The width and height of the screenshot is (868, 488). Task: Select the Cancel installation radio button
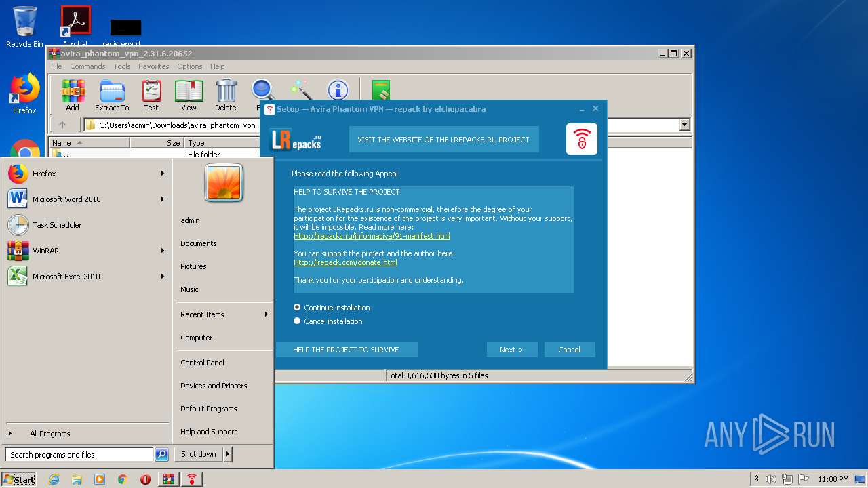pyautogui.click(x=297, y=321)
